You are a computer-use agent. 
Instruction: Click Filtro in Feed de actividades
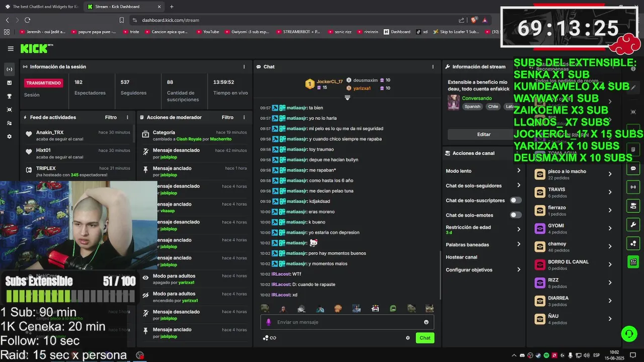click(111, 117)
